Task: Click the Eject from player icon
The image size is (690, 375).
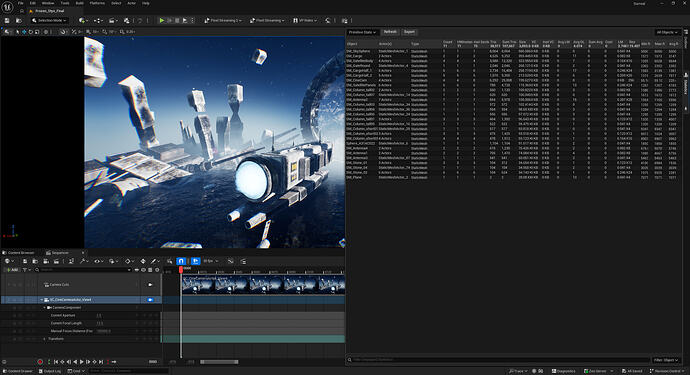Action: (x=185, y=20)
